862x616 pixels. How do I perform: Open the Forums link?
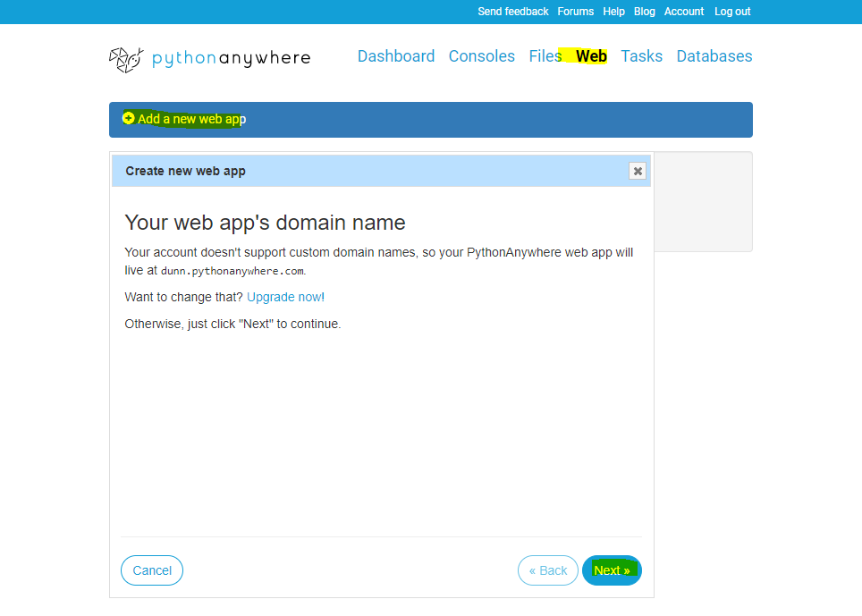click(576, 12)
